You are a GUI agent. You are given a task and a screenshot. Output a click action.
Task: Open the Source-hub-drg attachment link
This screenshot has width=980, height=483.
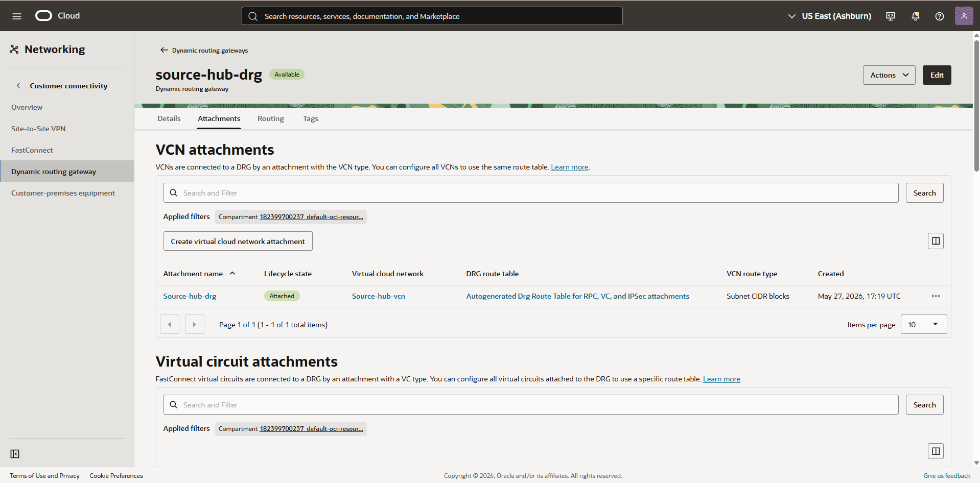[x=190, y=296]
